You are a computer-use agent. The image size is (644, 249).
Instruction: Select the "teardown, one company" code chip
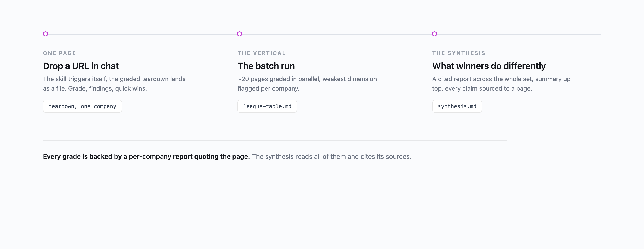click(82, 106)
